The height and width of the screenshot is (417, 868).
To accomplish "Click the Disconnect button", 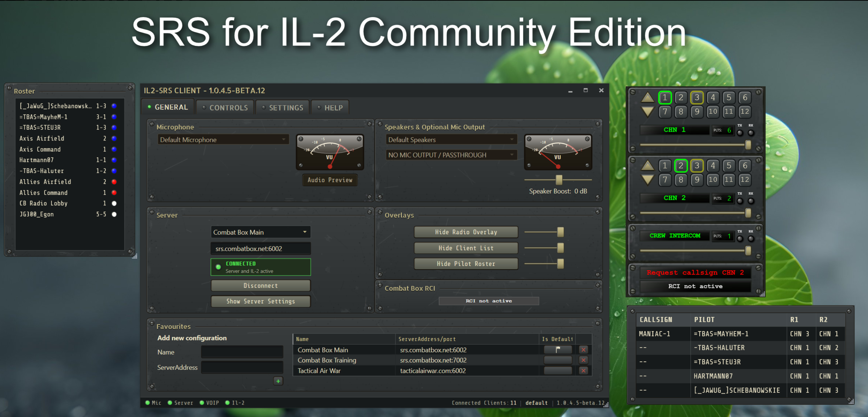I will click(261, 286).
